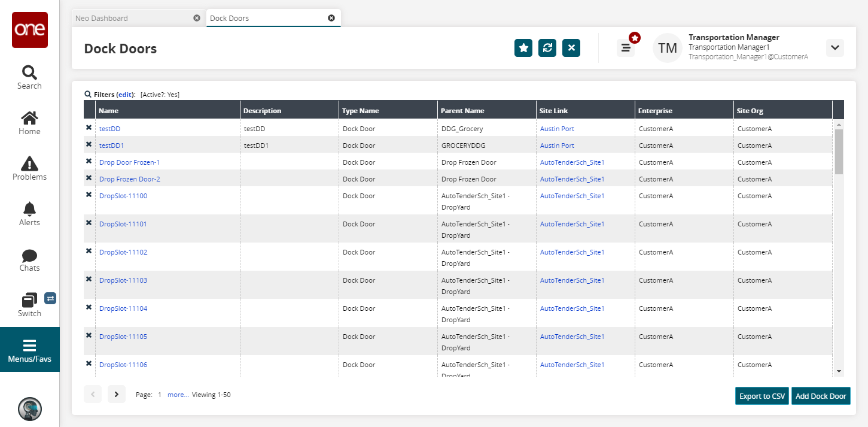868x427 pixels.
Task: Click Export to CSV button
Action: [x=762, y=396]
